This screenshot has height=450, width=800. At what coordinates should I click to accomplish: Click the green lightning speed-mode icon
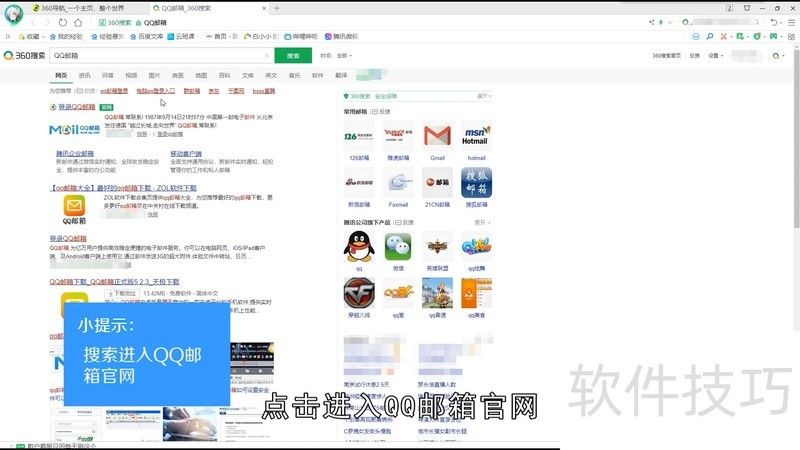click(661, 22)
